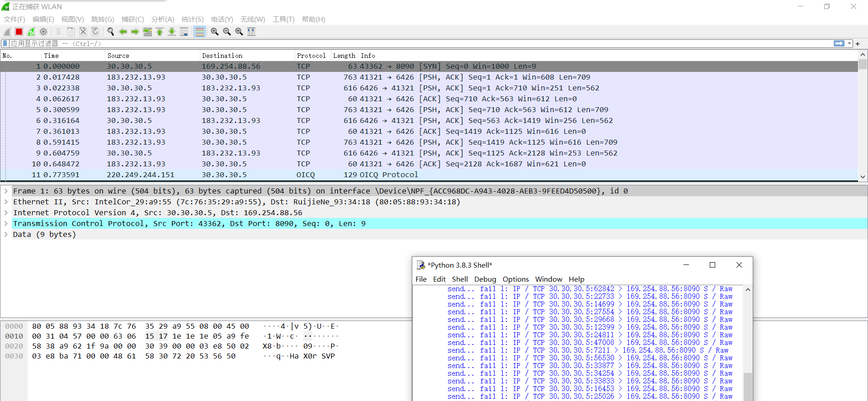Screen dimensions: 868x401
Task: Expand Internet Protocol Version 4 row
Action: pyautogui.click(x=6, y=212)
